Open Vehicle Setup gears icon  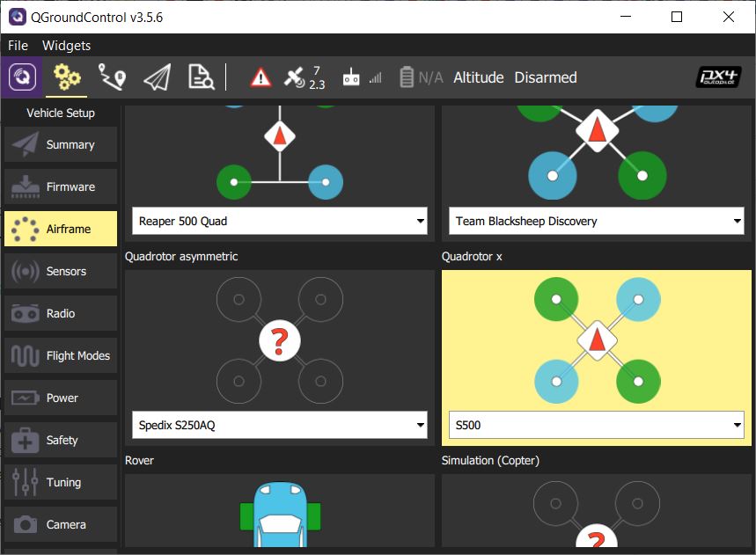[67, 77]
